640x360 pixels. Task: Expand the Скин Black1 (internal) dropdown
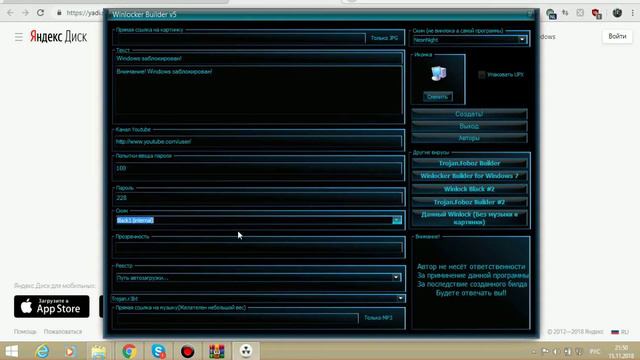pos(396,220)
